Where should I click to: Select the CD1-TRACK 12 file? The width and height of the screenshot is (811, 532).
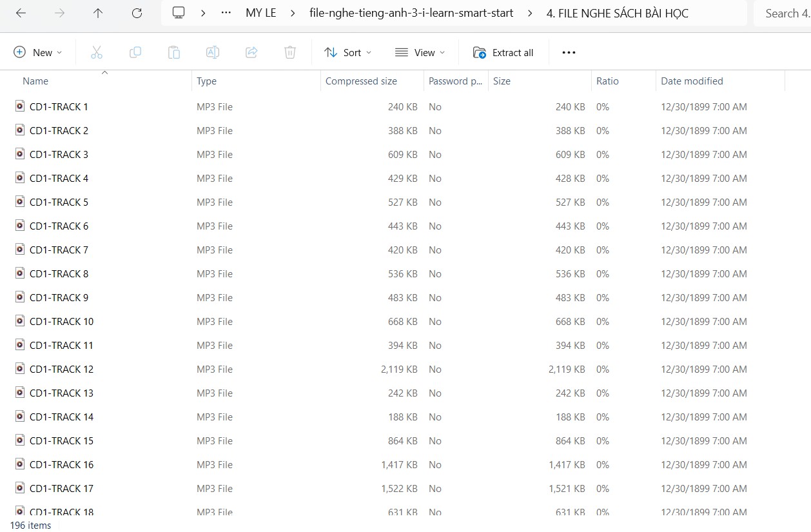click(61, 369)
